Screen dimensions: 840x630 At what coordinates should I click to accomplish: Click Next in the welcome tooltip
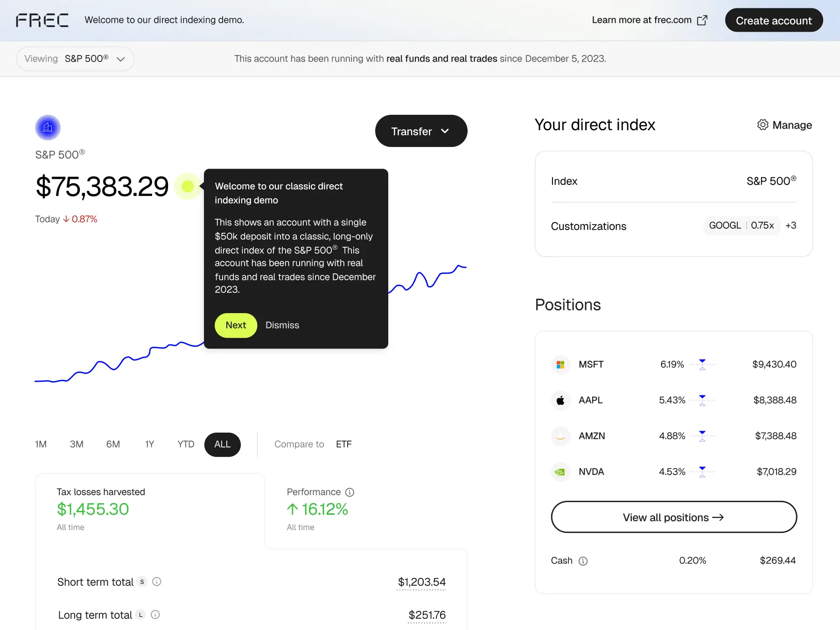[x=236, y=325]
